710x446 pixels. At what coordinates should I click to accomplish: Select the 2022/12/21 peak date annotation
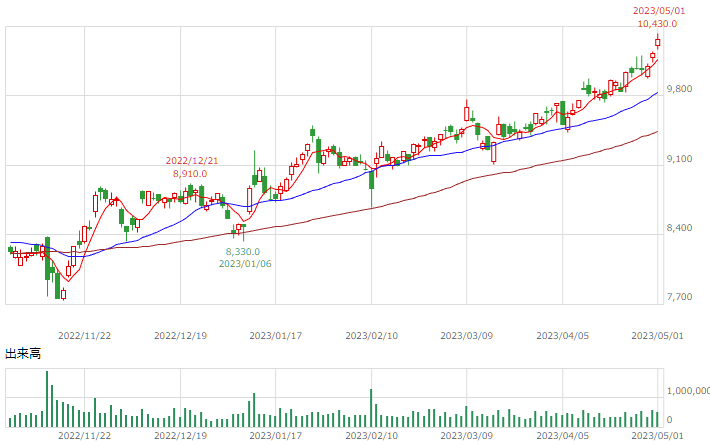(x=192, y=161)
